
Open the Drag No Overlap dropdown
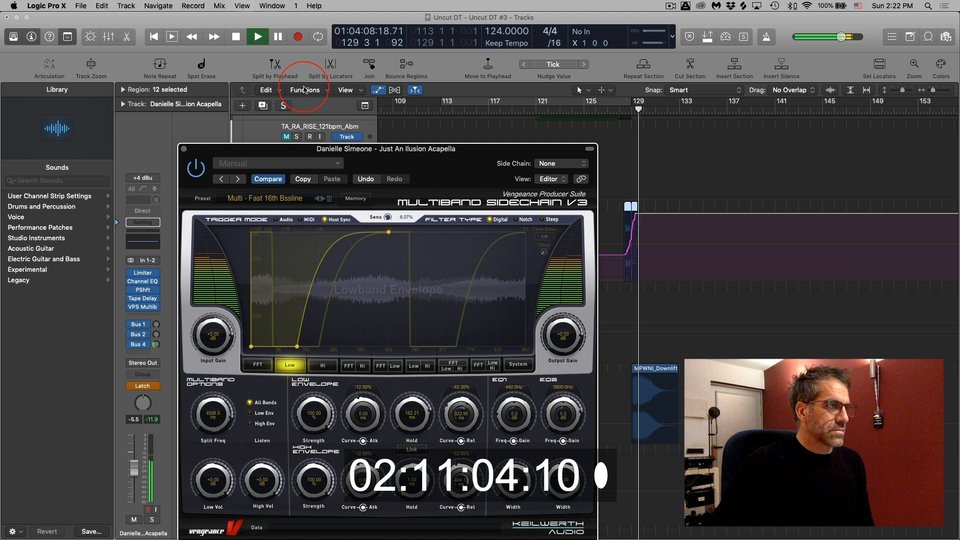(x=793, y=90)
